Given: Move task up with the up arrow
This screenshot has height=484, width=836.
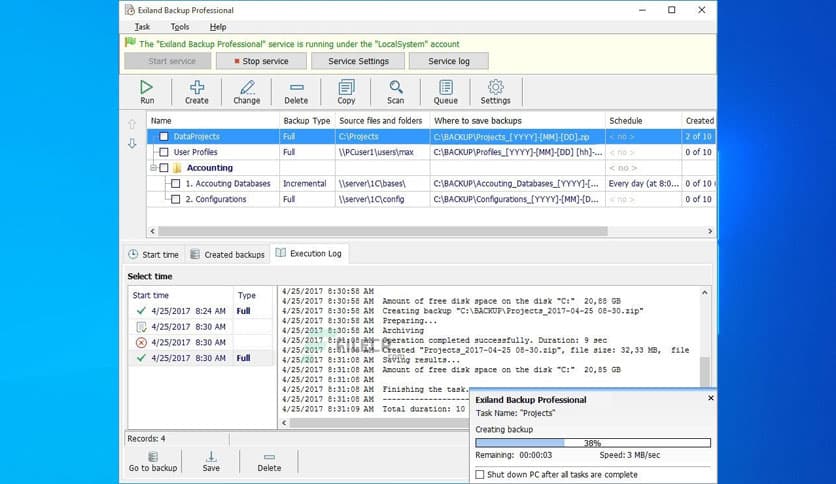Looking at the screenshot, I should point(132,124).
